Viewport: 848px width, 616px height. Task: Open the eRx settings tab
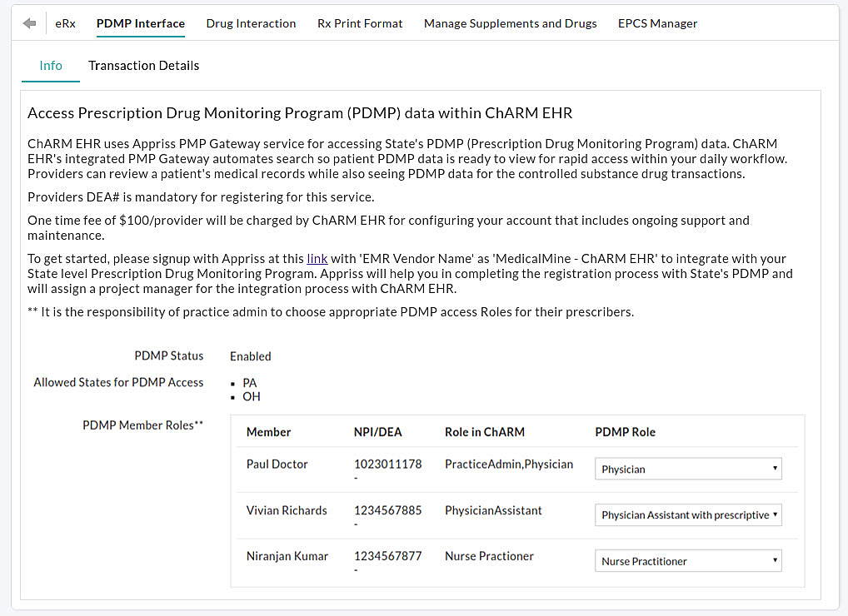[65, 23]
